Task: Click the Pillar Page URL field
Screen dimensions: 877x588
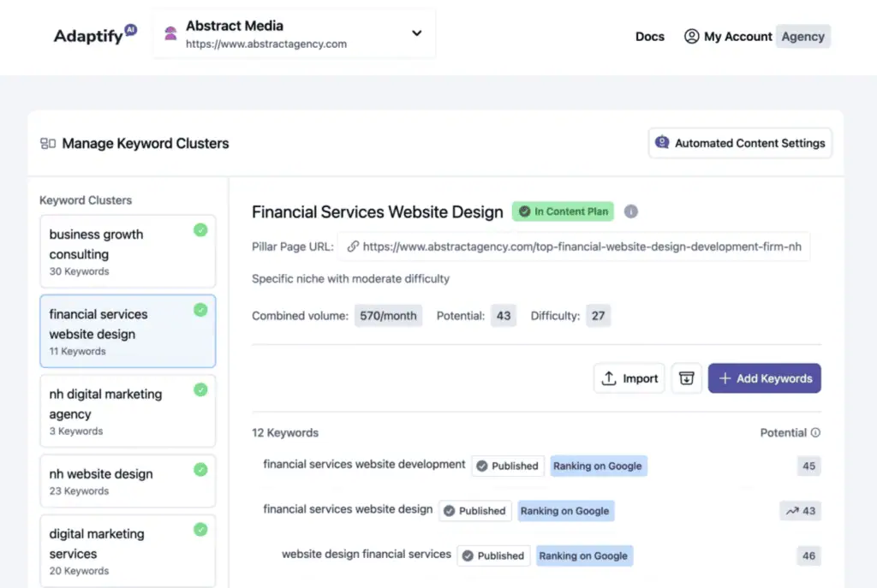Action: pyautogui.click(x=574, y=246)
